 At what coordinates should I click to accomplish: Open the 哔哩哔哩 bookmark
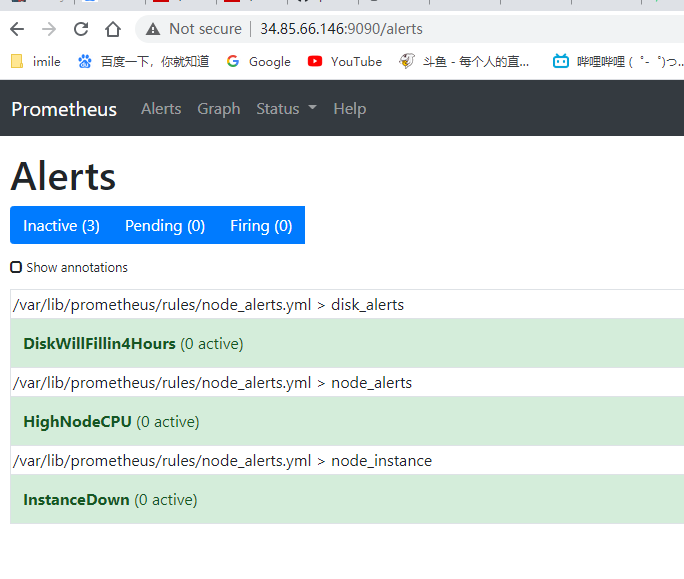(x=617, y=62)
